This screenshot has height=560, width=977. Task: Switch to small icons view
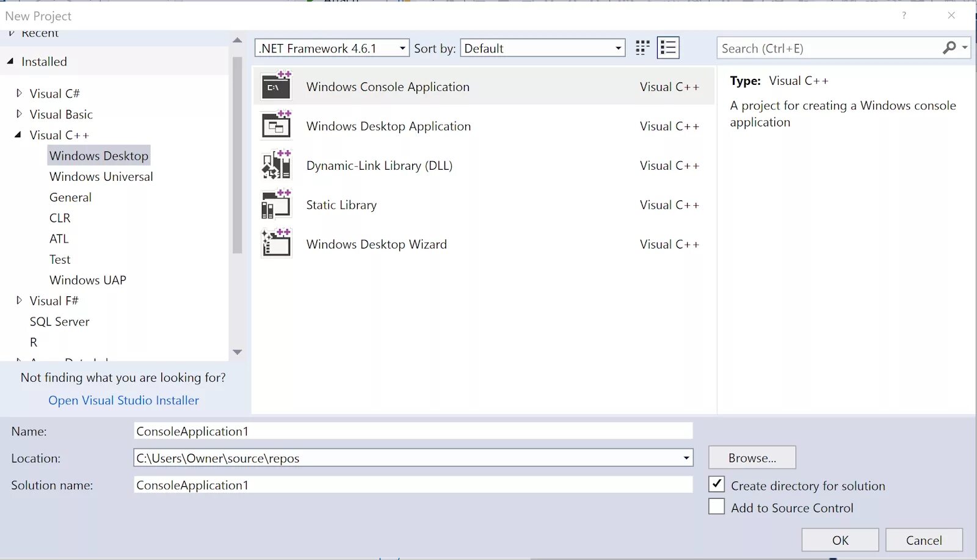pos(642,48)
